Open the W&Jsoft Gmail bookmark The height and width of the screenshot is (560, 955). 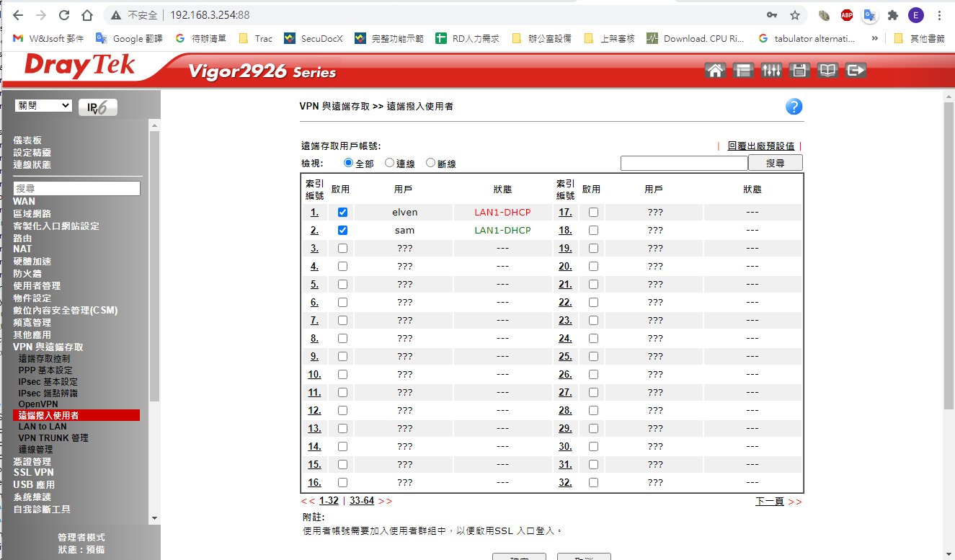coord(48,38)
